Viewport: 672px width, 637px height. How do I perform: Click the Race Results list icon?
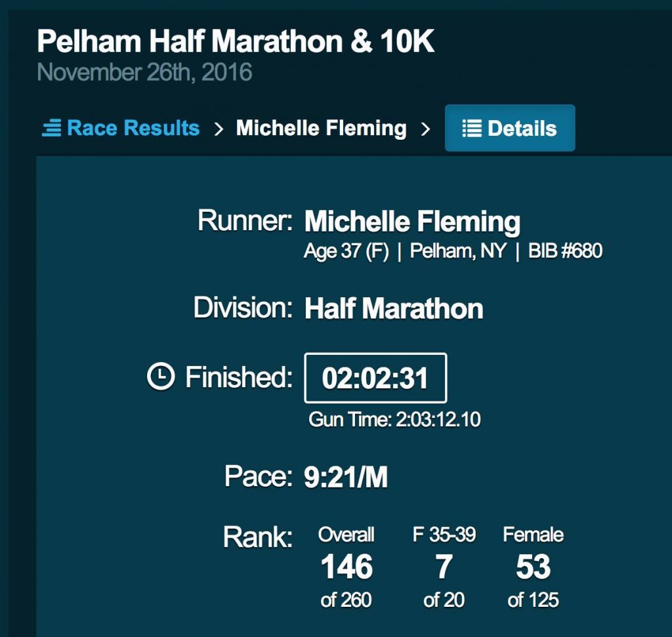coord(51,128)
